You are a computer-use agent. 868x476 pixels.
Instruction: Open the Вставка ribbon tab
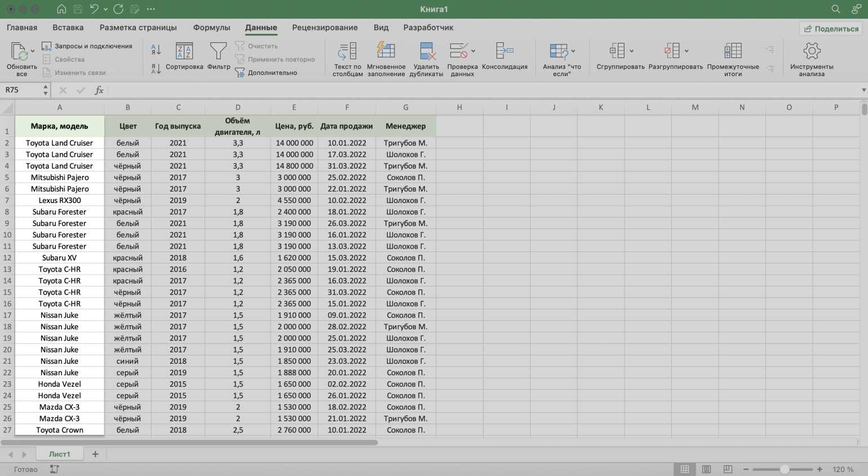68,28
